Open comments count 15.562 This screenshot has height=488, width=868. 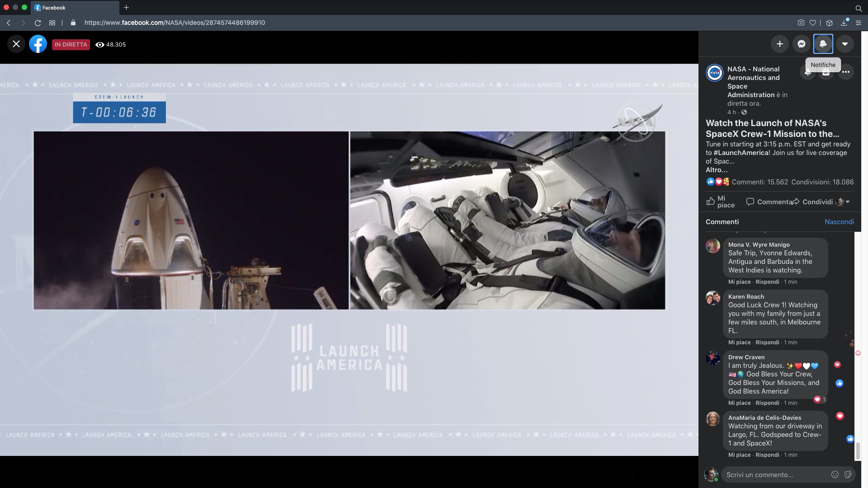[x=759, y=182]
